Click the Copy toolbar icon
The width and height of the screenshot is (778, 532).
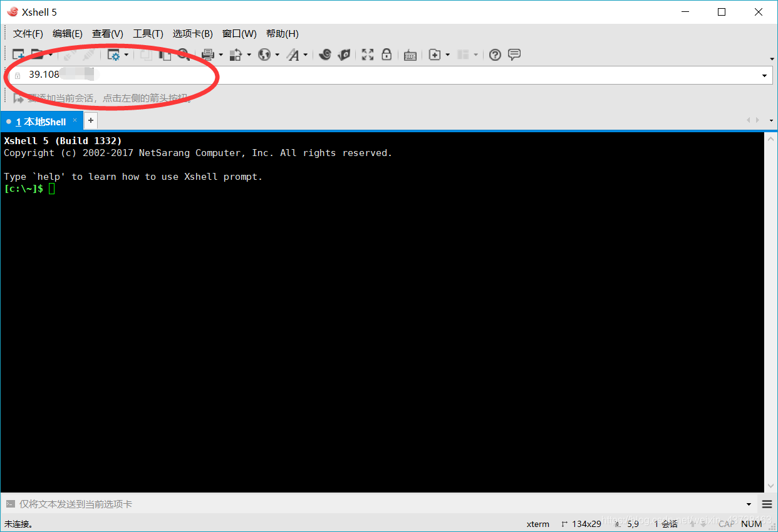coord(146,55)
